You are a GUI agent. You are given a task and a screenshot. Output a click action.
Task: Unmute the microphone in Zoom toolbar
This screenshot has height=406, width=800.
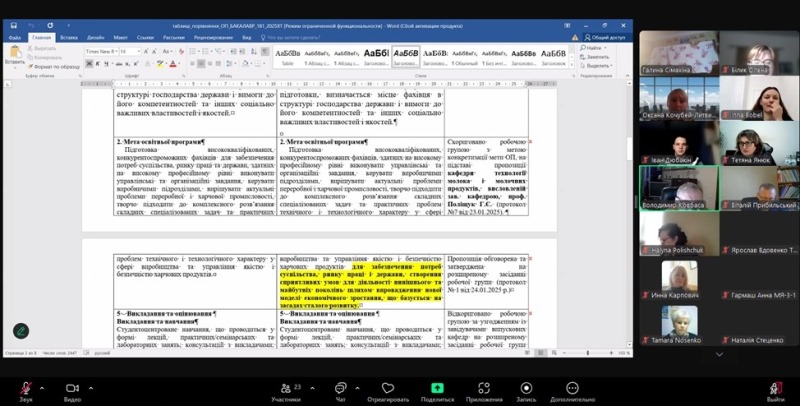tap(26, 387)
